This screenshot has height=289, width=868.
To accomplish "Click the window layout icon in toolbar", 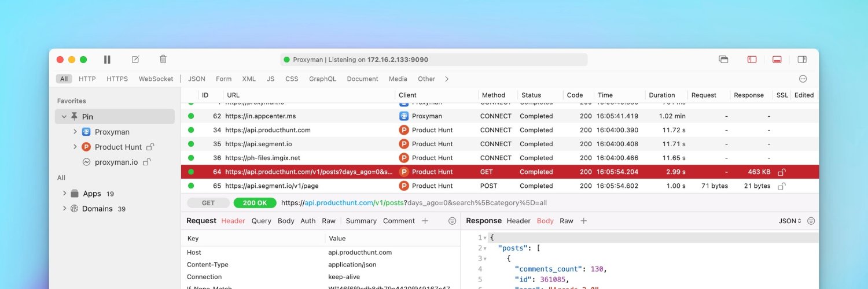I will click(x=723, y=60).
